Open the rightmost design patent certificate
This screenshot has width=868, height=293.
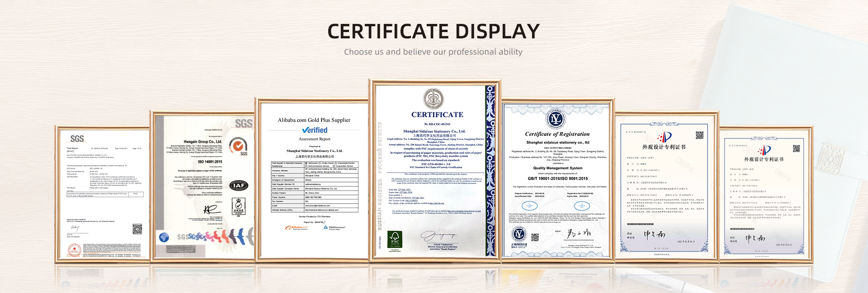pos(766,195)
